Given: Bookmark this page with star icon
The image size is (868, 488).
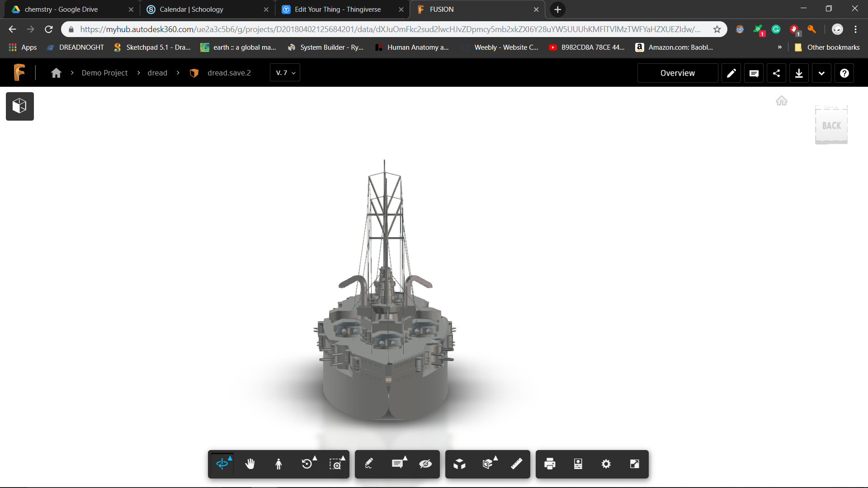Looking at the screenshot, I should click(x=717, y=29).
